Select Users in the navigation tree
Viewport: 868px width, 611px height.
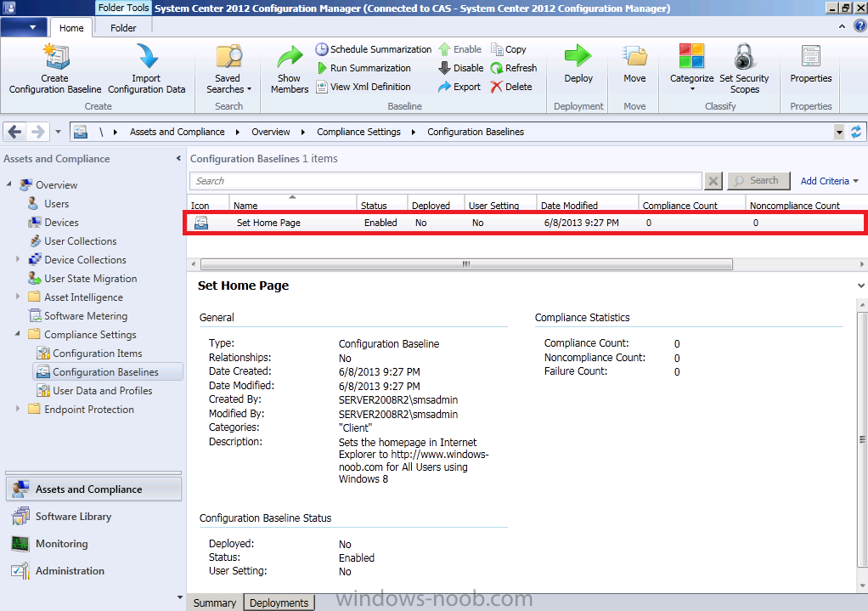(x=56, y=204)
